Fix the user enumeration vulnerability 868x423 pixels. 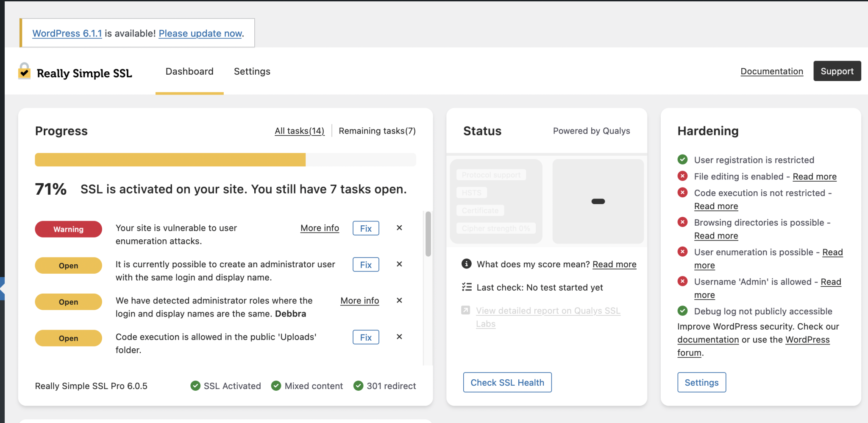coord(366,228)
